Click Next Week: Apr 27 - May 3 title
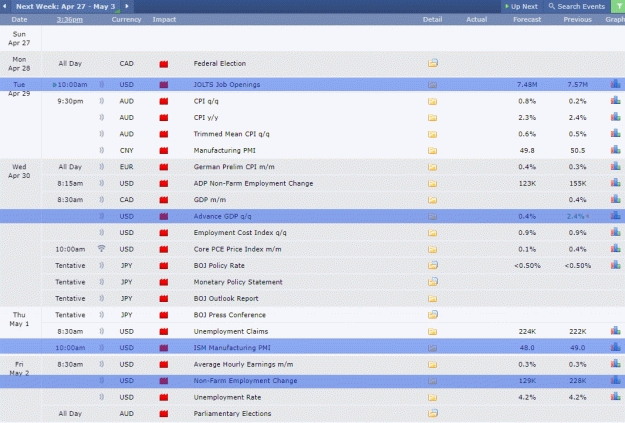Viewport: 625px width, 423px height. (65, 6)
